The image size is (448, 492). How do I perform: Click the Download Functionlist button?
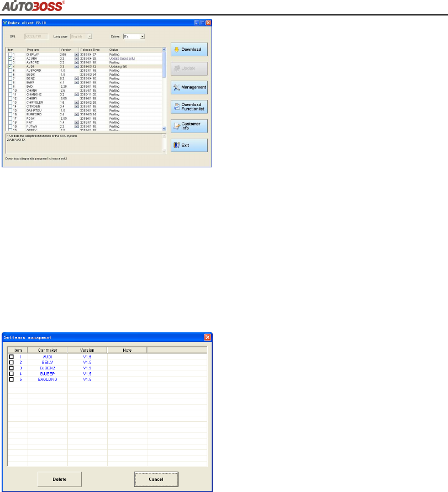tap(189, 107)
